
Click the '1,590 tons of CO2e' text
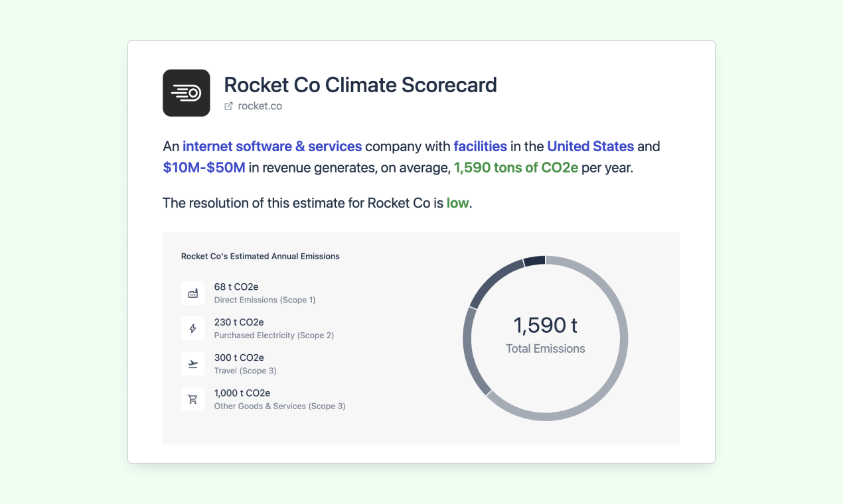516,168
